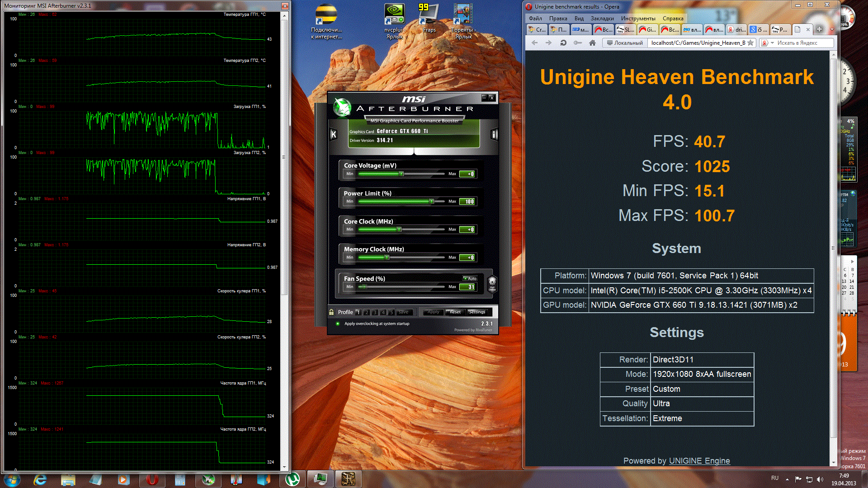
Task: Click Opera's reload page icon
Action: (563, 43)
